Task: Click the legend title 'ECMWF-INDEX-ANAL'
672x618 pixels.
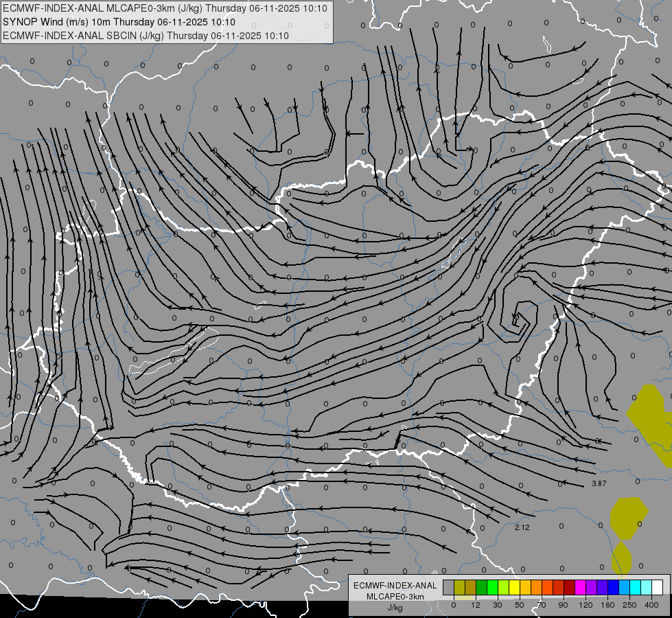Action: [395, 586]
